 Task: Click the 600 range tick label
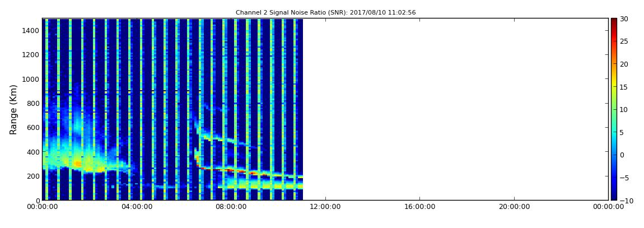33,127
